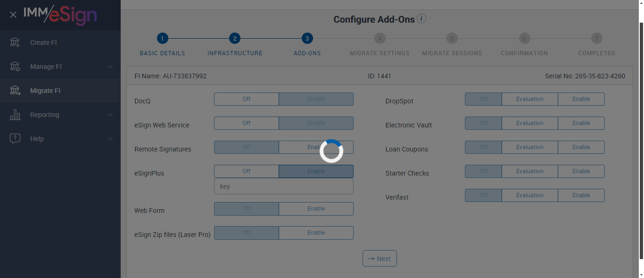Click the Manage FI gear-bank icon
644x278 pixels.
click(x=15, y=67)
